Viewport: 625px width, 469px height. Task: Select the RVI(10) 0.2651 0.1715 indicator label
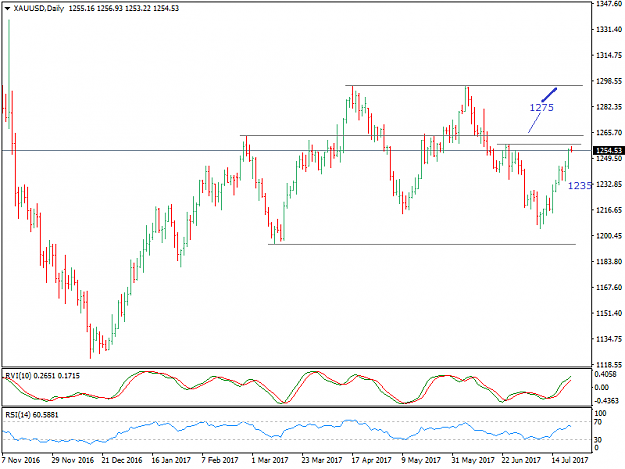coord(42,375)
